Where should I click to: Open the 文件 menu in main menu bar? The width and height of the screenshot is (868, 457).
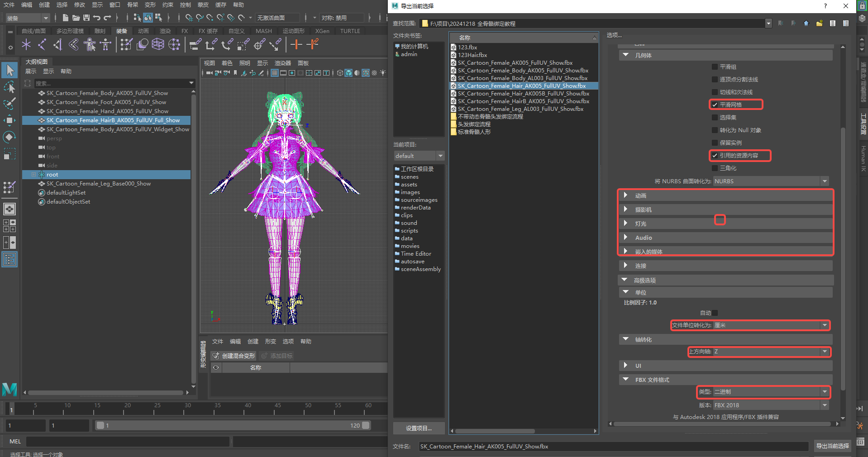9,5
